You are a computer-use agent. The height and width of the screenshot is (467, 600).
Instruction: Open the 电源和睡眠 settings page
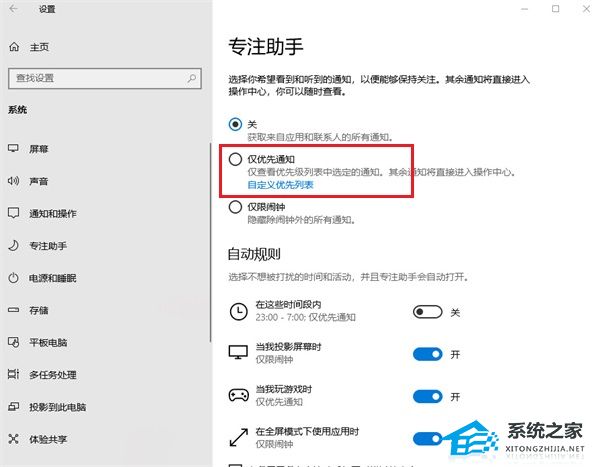[53, 278]
